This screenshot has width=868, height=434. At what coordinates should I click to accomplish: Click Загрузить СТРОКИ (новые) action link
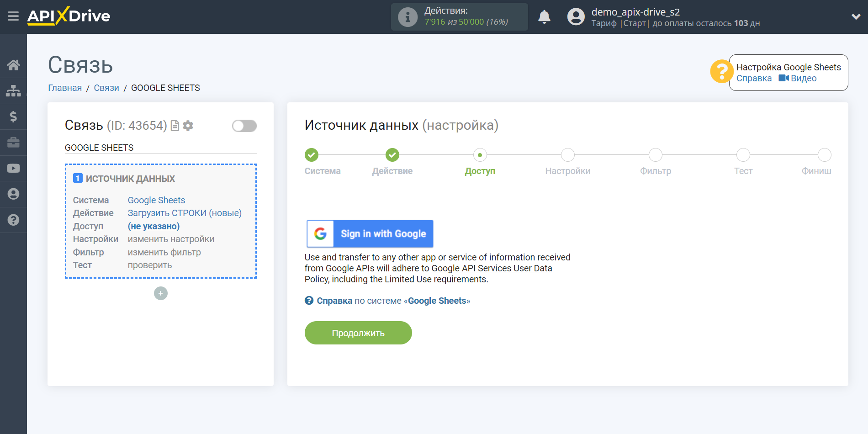(x=185, y=213)
